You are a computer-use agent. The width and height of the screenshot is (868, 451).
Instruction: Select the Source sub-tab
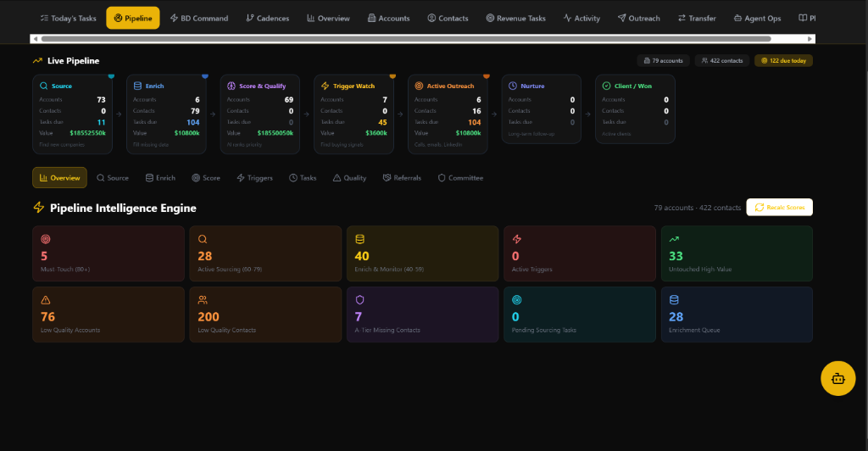[x=113, y=178]
